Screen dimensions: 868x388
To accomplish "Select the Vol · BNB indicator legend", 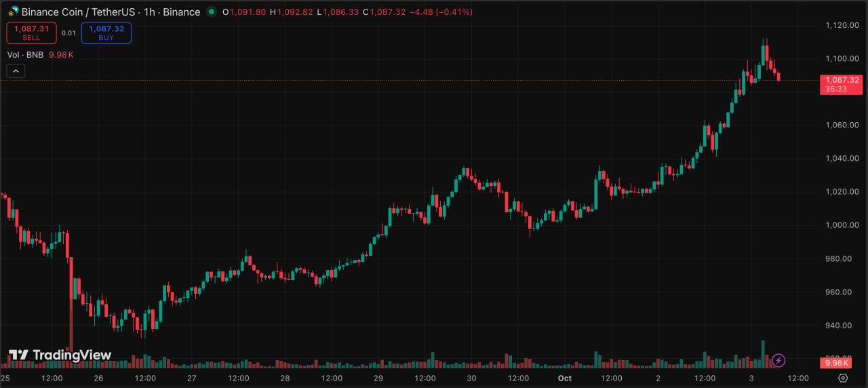I will (26, 54).
